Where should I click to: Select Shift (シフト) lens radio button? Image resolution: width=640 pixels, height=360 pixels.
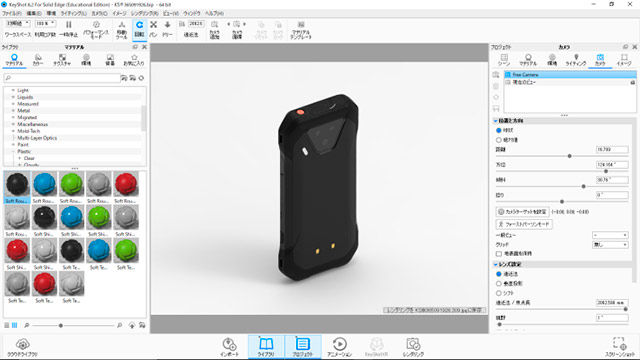[x=498, y=293]
